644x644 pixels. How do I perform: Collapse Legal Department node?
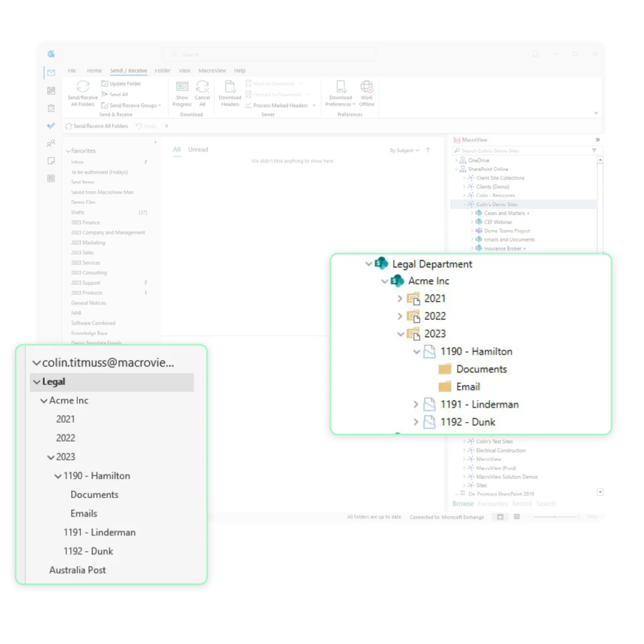click(x=369, y=264)
